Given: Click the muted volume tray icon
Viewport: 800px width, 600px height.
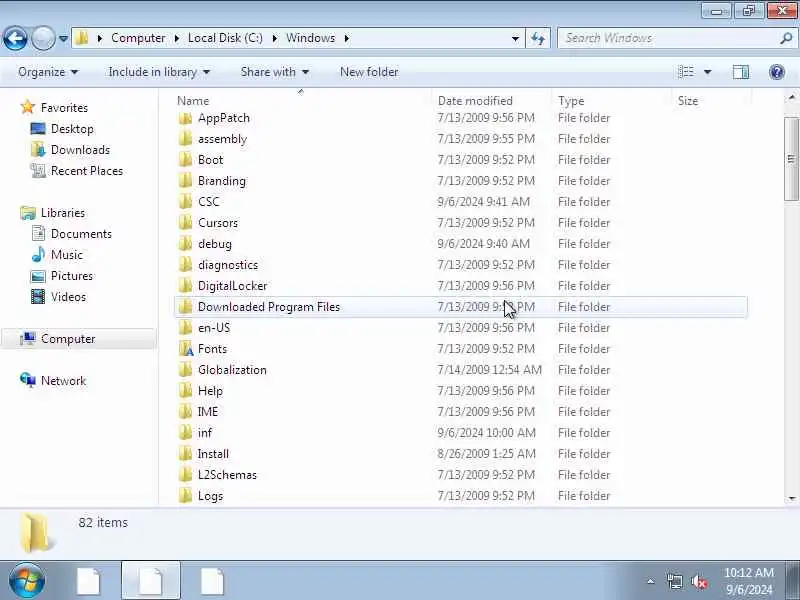Looking at the screenshot, I should click(698, 582).
